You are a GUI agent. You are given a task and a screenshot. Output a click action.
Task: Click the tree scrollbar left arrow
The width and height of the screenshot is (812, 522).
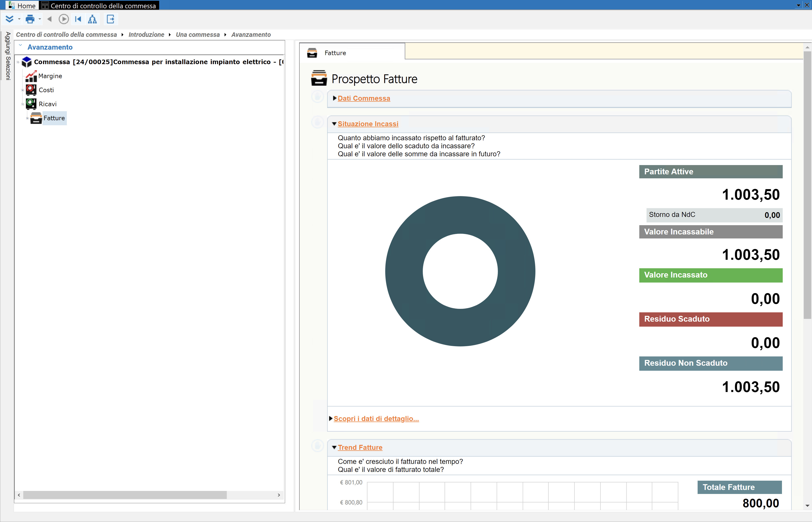point(19,495)
